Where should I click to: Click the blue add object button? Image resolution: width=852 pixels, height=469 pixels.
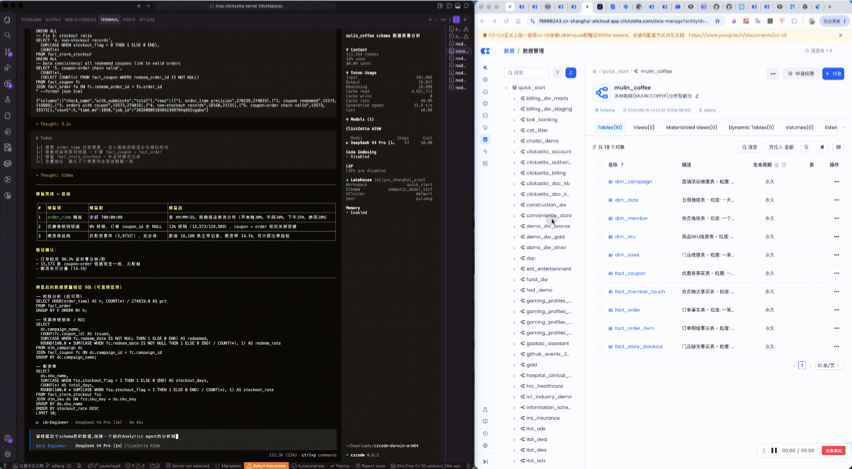point(833,73)
